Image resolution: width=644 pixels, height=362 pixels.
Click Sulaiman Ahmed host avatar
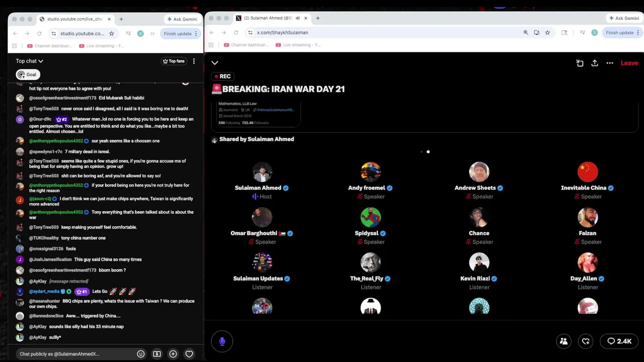[262, 171]
